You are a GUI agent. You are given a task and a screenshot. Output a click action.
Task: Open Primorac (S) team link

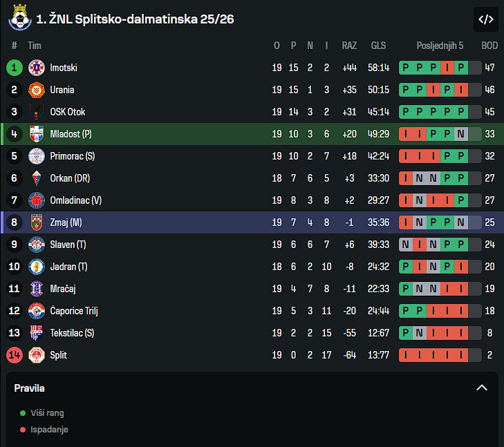point(72,156)
